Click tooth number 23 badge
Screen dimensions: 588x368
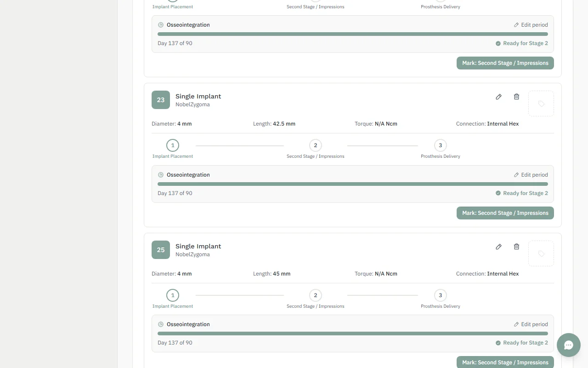pos(161,100)
